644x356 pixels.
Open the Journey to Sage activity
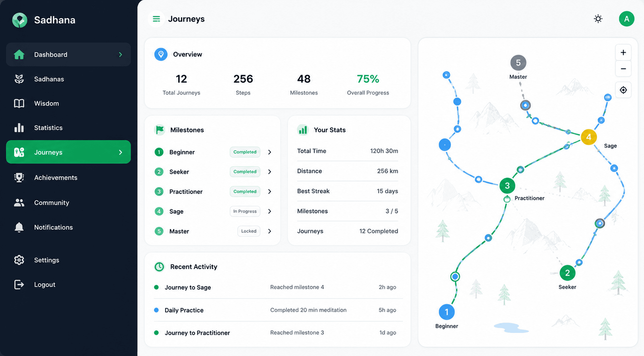(x=278, y=287)
